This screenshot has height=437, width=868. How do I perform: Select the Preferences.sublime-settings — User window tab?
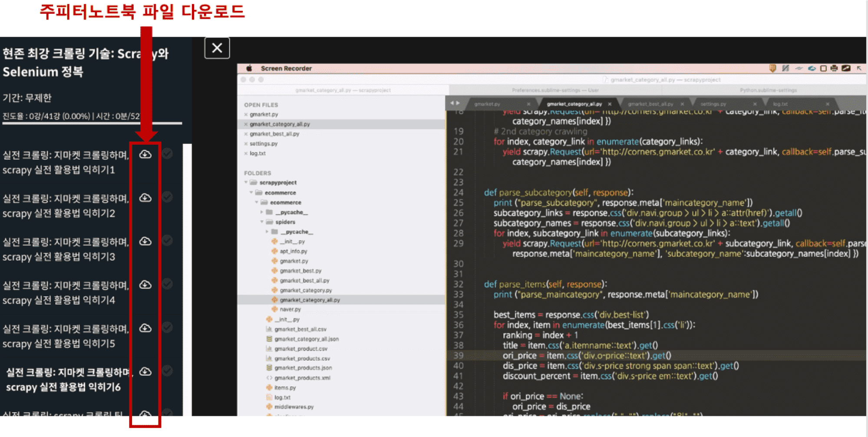coord(555,90)
